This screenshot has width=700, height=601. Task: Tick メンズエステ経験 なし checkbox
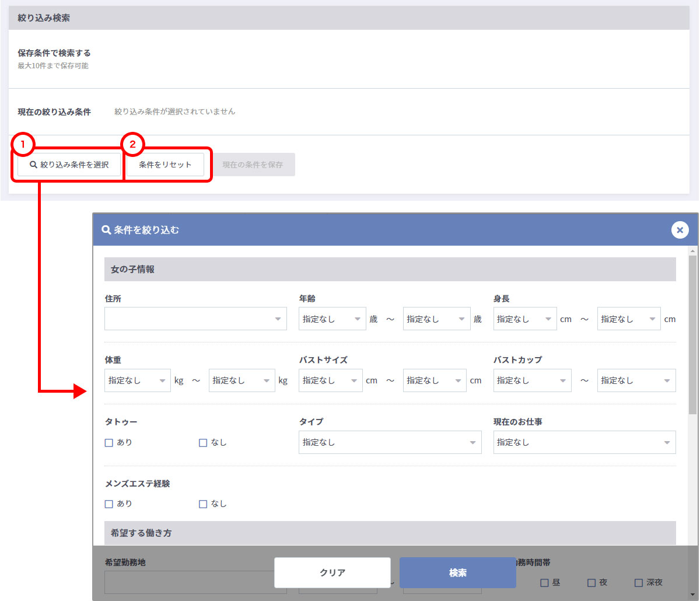click(x=203, y=504)
